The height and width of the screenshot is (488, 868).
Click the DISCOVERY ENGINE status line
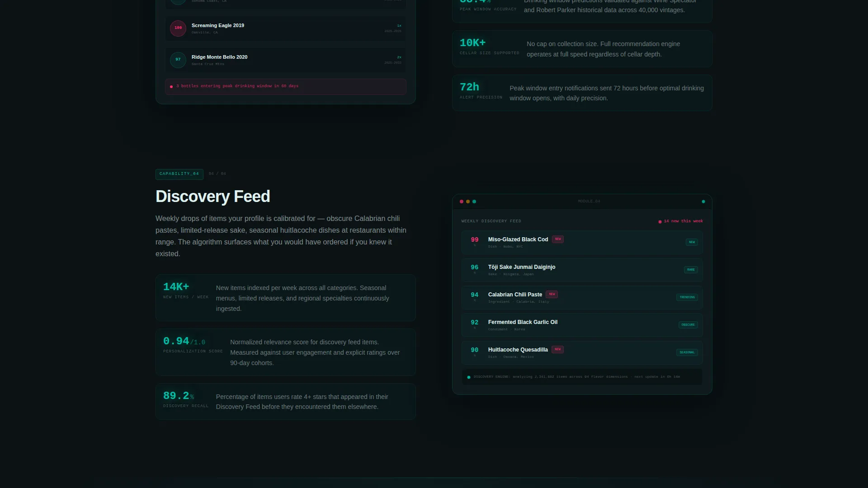pos(582,377)
